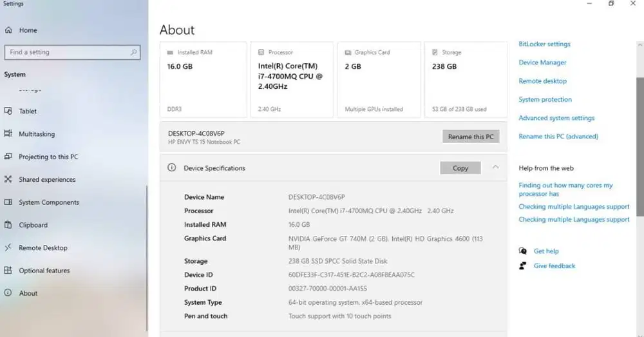
Task: Click the Give feedback icon
Action: (523, 265)
